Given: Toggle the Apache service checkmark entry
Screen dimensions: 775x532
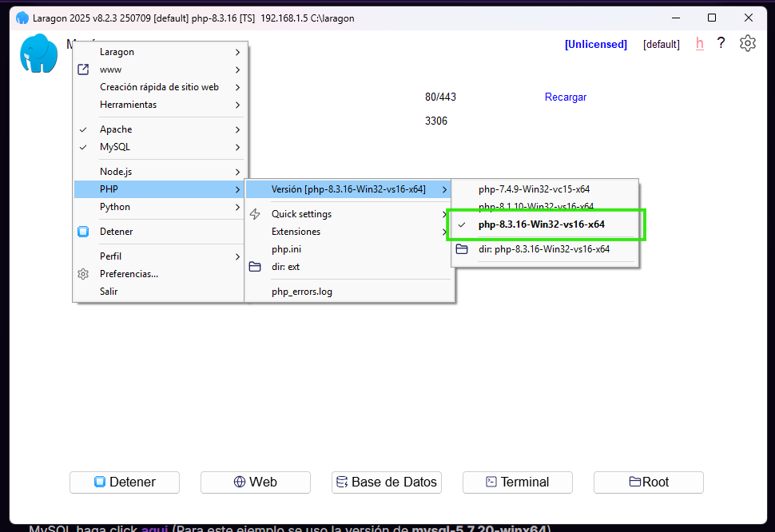Looking at the screenshot, I should click(x=116, y=129).
